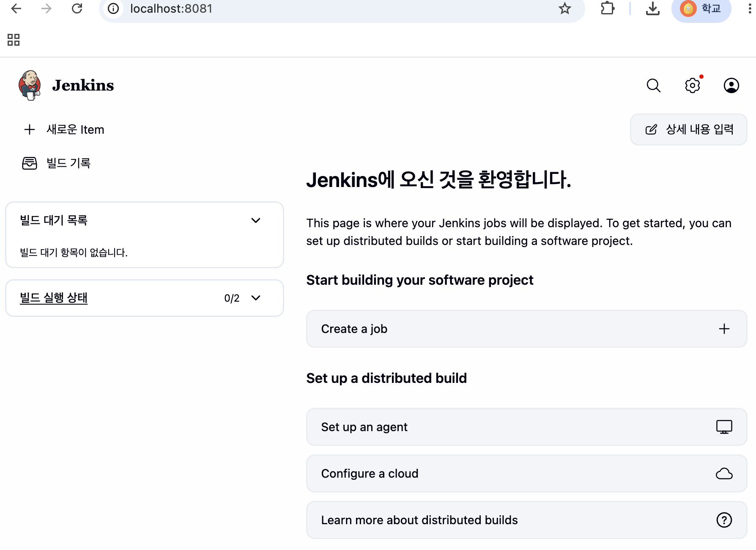The width and height of the screenshot is (756, 550).
Task: Bookmark page with the star icon
Action: (x=564, y=8)
